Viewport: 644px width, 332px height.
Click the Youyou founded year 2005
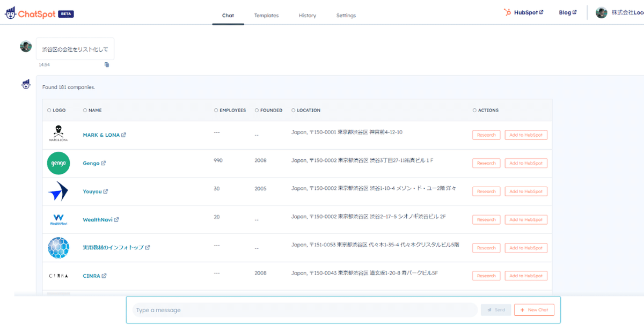(260, 188)
